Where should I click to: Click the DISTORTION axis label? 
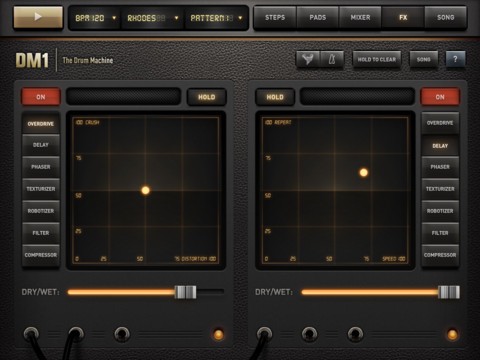coord(194,259)
